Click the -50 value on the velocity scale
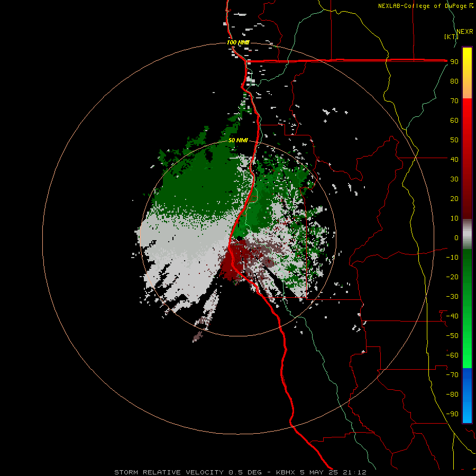The height and width of the screenshot is (476, 476). [452, 336]
